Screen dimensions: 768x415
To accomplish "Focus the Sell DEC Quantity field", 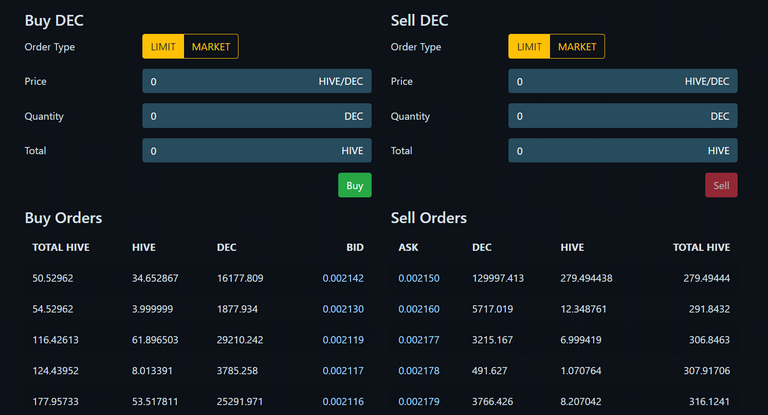I will 622,116.
